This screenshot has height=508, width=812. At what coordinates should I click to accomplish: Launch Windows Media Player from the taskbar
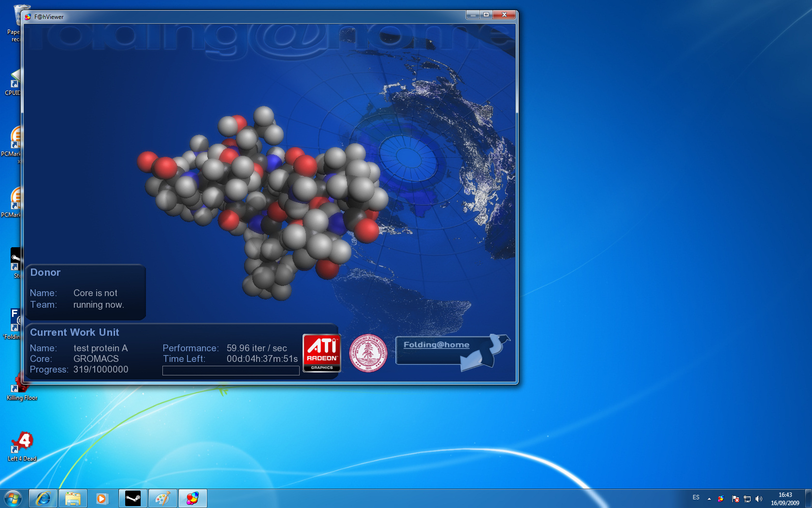[102, 498]
